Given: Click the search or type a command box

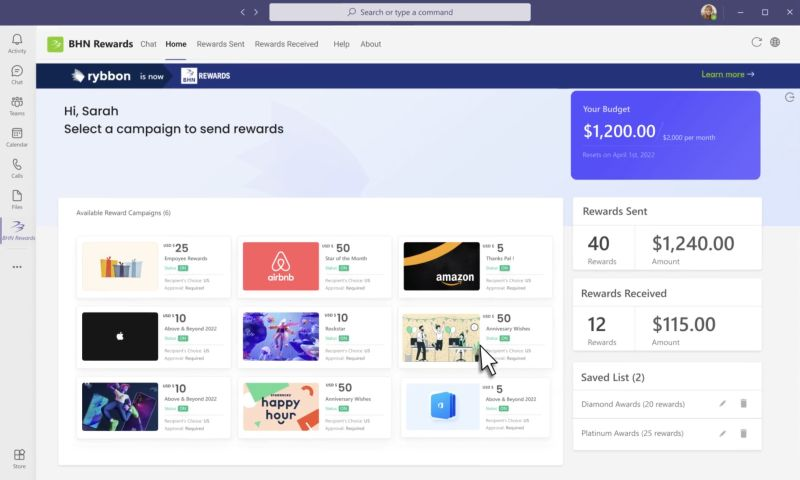Looking at the screenshot, I should click(x=399, y=12).
